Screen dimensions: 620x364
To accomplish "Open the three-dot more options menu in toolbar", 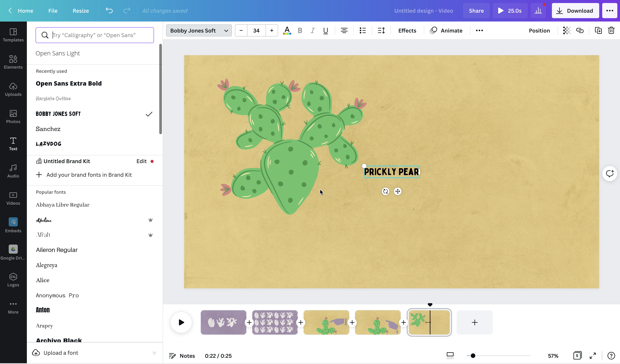I will pyautogui.click(x=479, y=30).
